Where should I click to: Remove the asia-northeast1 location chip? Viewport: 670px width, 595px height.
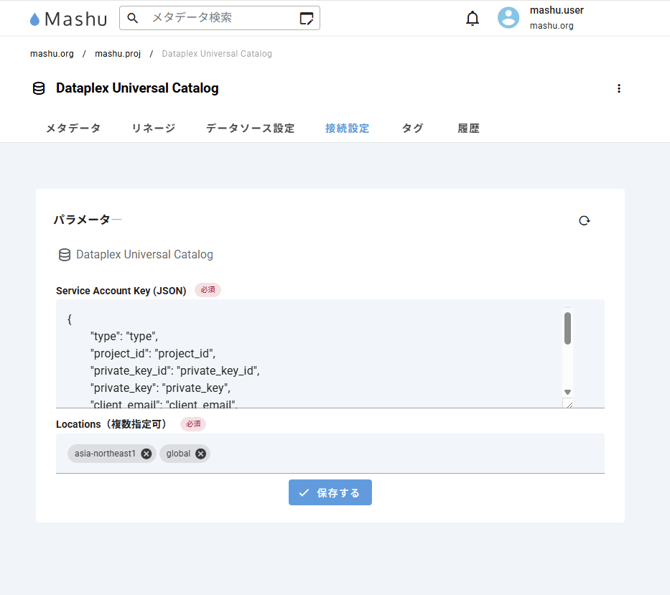(147, 454)
